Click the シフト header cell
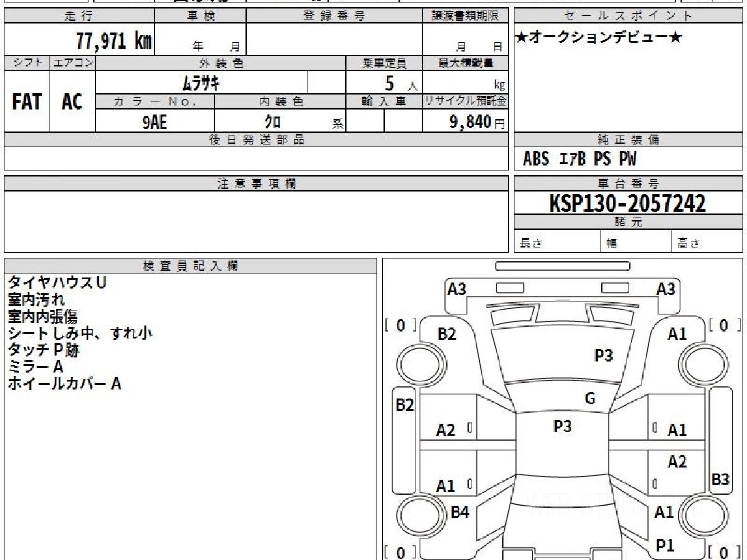 (27, 63)
